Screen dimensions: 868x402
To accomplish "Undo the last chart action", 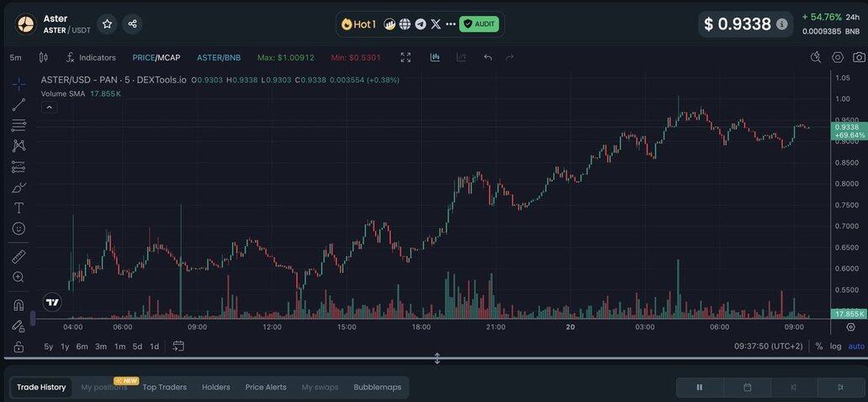I will (x=488, y=57).
